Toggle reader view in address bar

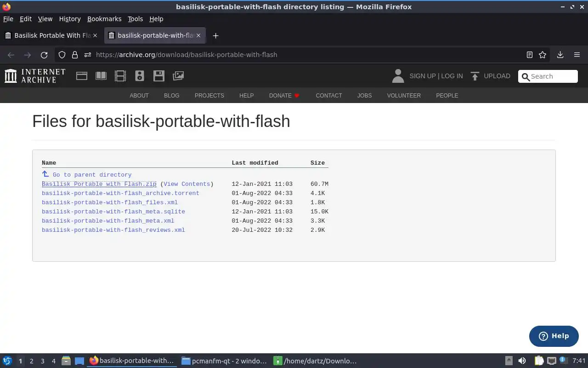click(530, 55)
